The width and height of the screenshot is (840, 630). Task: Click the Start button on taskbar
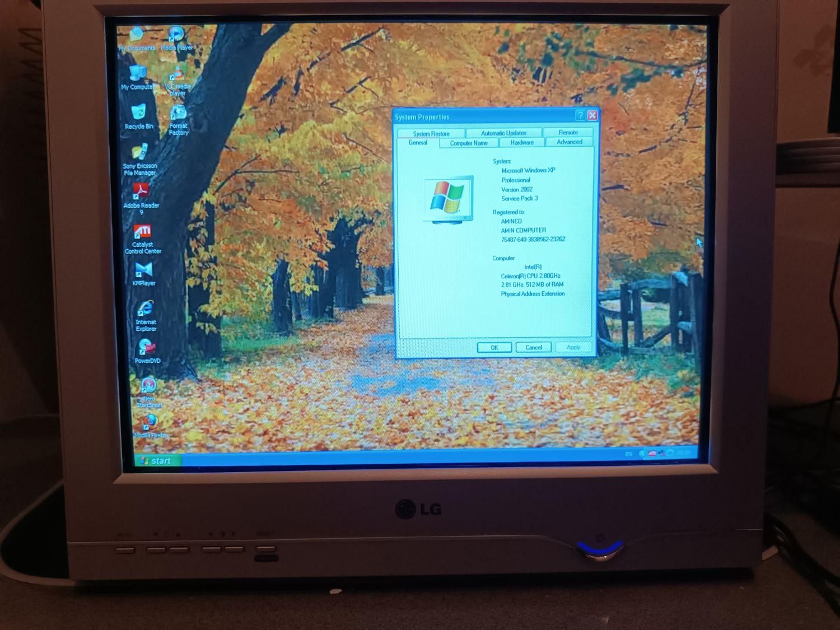pos(158,461)
